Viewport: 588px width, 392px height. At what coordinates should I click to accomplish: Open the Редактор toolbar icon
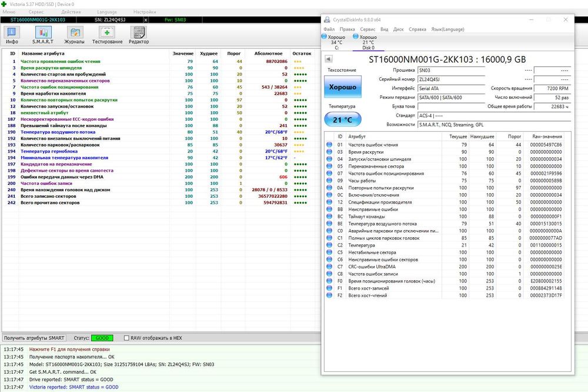click(139, 35)
